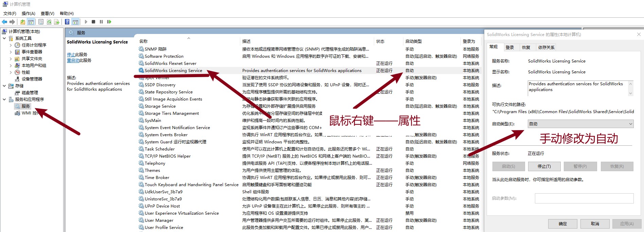Select the State Repository Service row
This screenshot has width=644, height=232.
(x=309, y=92)
